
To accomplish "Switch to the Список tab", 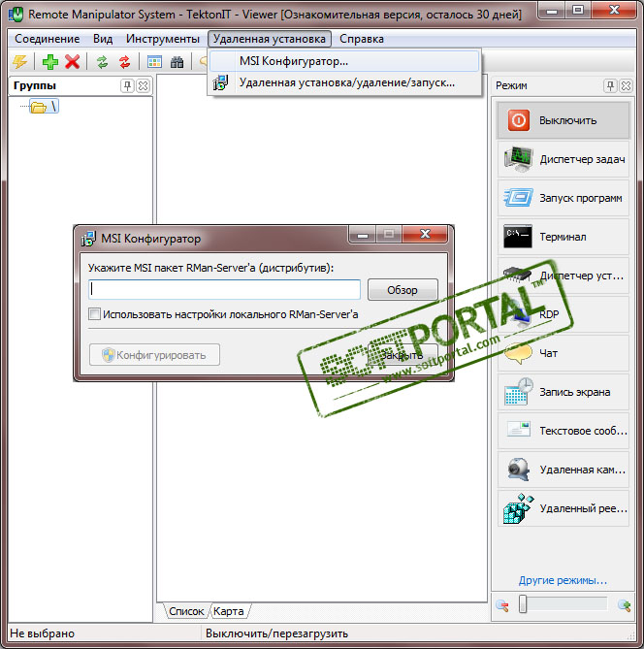I will [x=186, y=611].
